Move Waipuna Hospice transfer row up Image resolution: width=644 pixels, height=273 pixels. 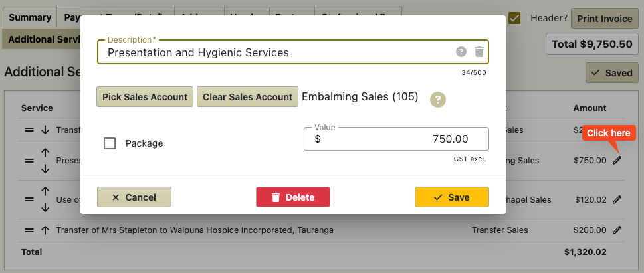(x=45, y=230)
